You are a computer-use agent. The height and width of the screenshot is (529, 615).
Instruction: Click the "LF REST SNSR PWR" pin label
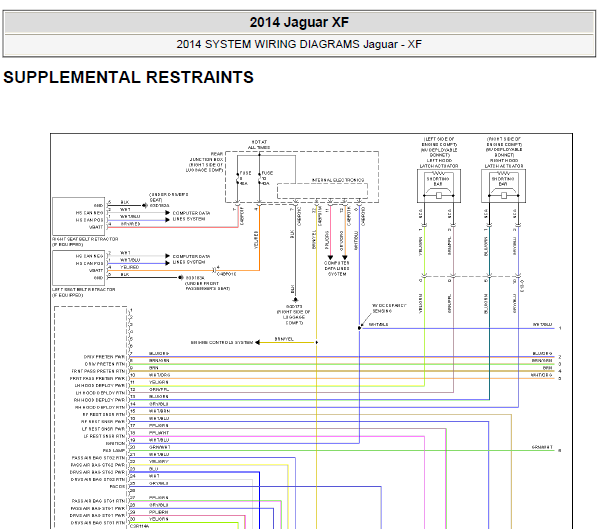point(104,429)
